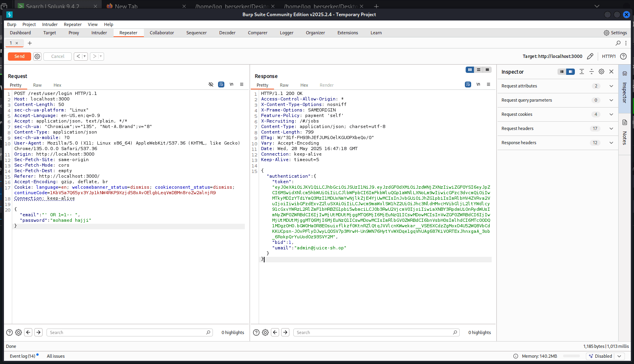Open the Disabled AI status dropdown

(606, 356)
